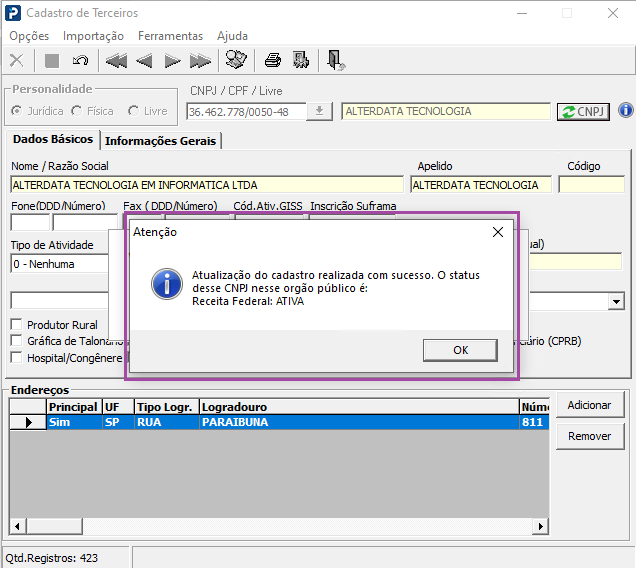The height and width of the screenshot is (568, 636).
Task: Close the Atenção dialog with X
Action: coord(498,232)
